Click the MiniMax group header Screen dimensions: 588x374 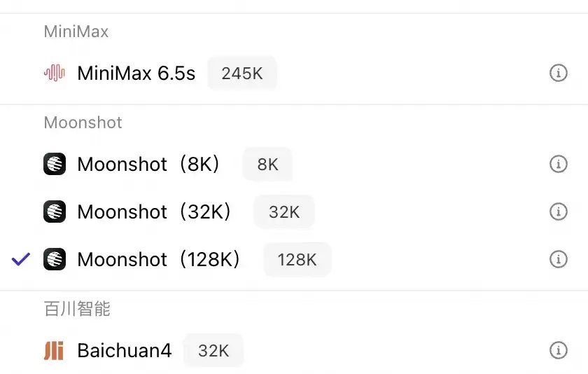(x=76, y=32)
